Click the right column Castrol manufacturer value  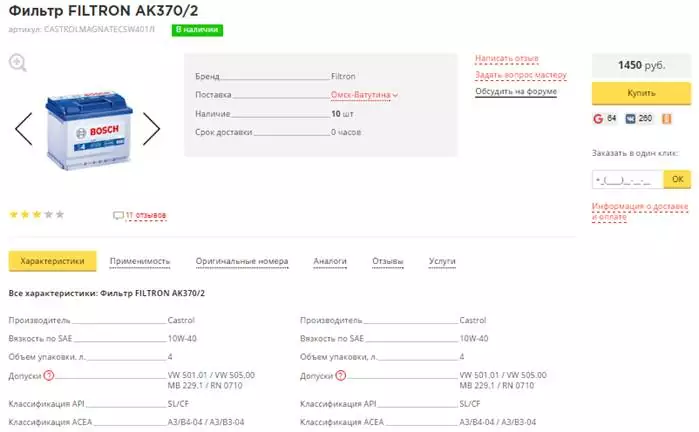[x=473, y=320]
